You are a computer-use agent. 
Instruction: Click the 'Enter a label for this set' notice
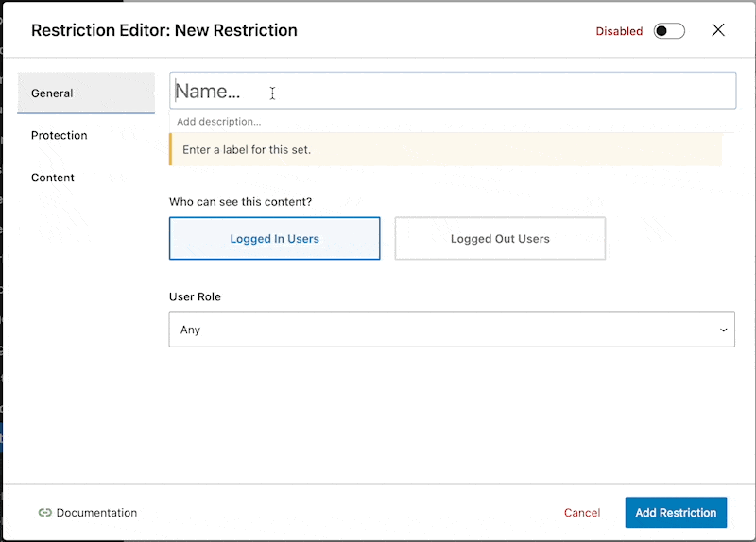pos(446,150)
